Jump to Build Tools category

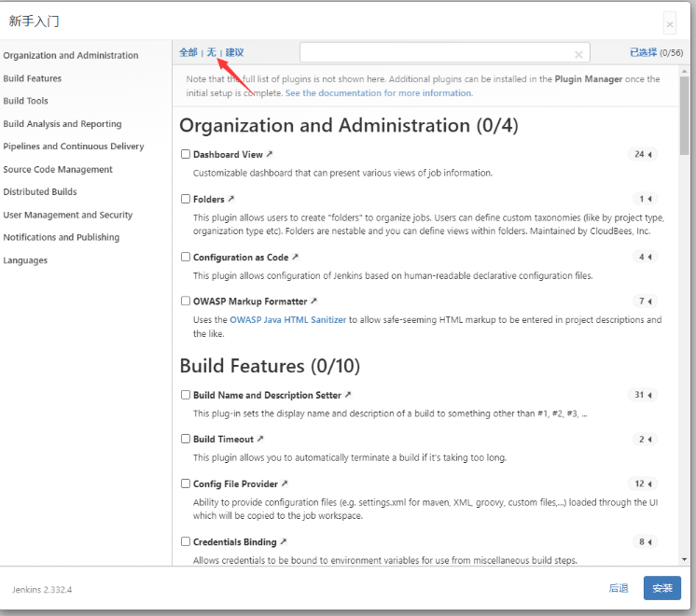(x=26, y=101)
